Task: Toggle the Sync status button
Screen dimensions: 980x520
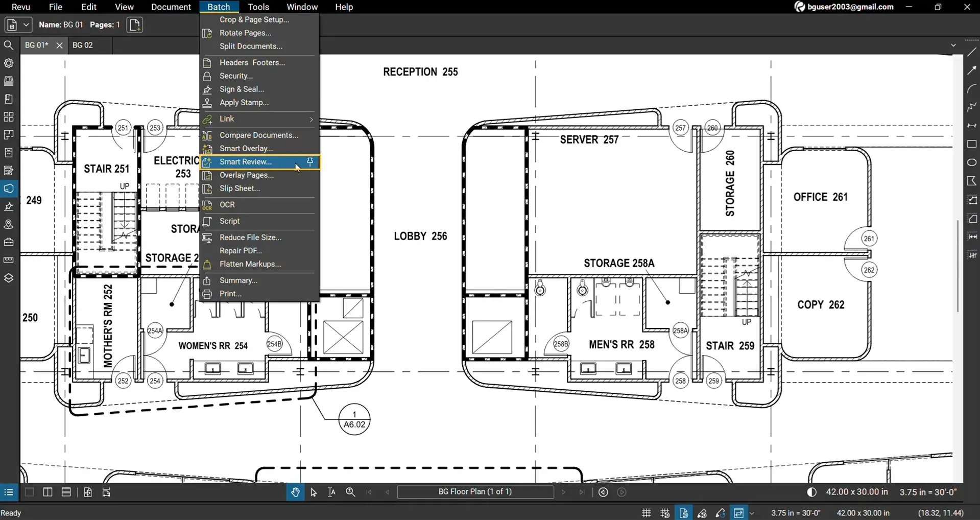Action: tap(738, 513)
